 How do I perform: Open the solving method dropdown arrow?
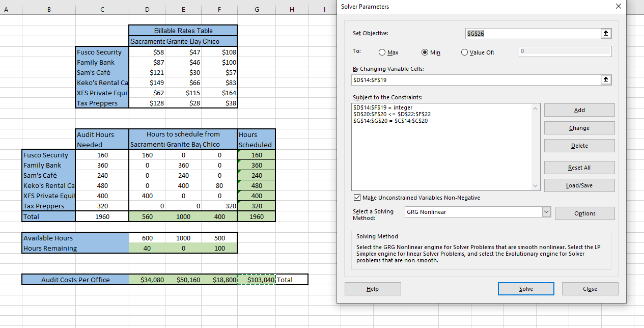tap(546, 212)
